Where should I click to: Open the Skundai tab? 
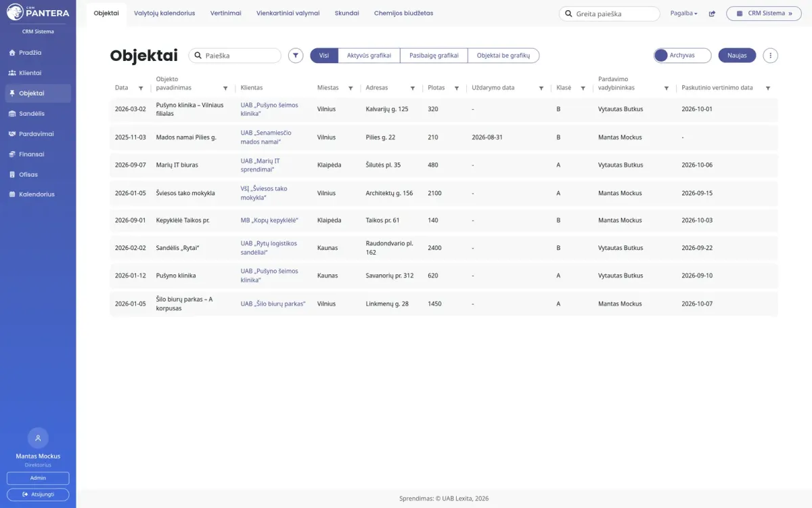(x=347, y=14)
